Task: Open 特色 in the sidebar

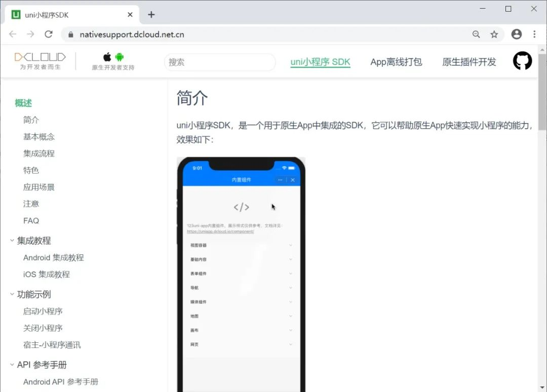Action: [x=31, y=170]
